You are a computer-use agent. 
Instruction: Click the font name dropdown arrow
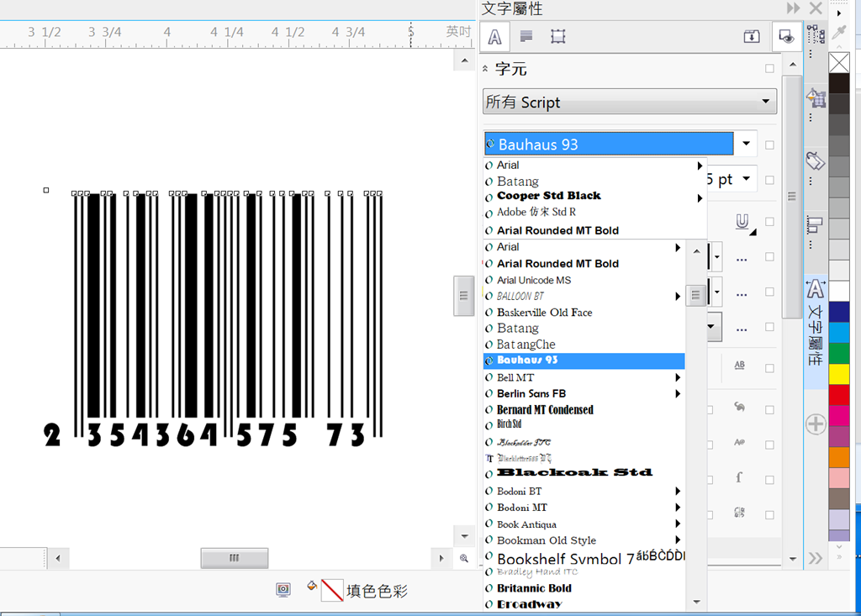pos(747,144)
